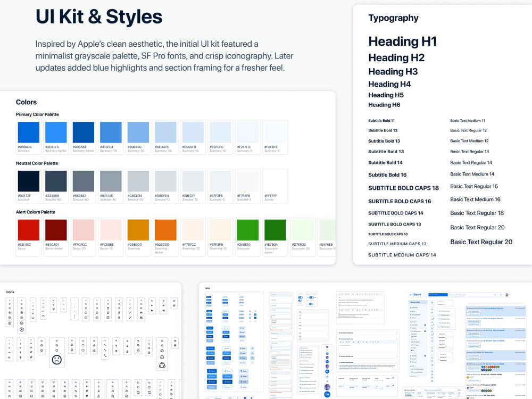Select the $error red swatch #CB1102

[29, 230]
